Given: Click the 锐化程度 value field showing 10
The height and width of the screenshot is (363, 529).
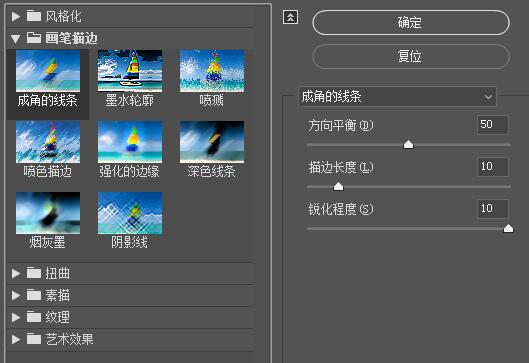Looking at the screenshot, I should pyautogui.click(x=493, y=208).
